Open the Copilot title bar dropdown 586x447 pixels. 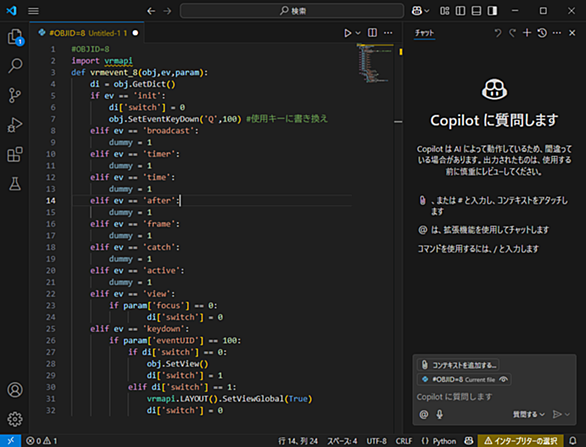point(420,11)
